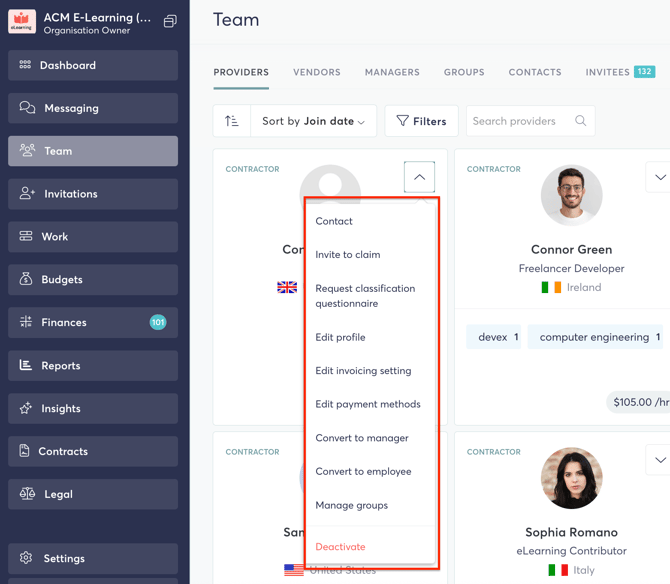Switch to the Vendors tab
This screenshot has width=670, height=584.
click(317, 72)
